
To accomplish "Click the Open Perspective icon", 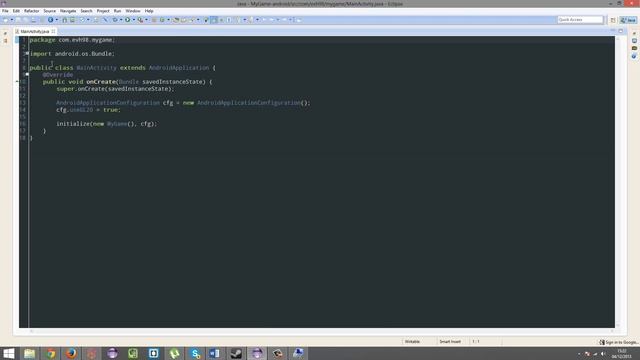I will click(613, 20).
